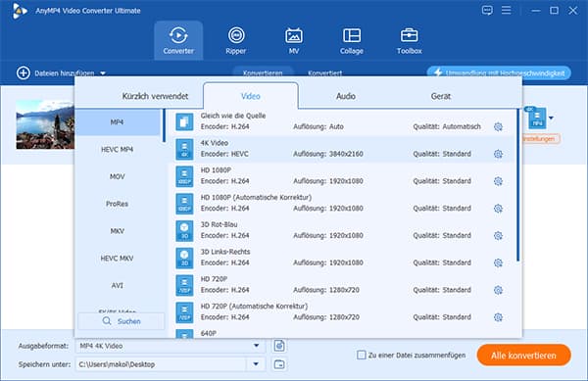588x381 pixels.
Task: Click the Gleich wie die Quelle preset icon
Action: pyautogui.click(x=184, y=121)
